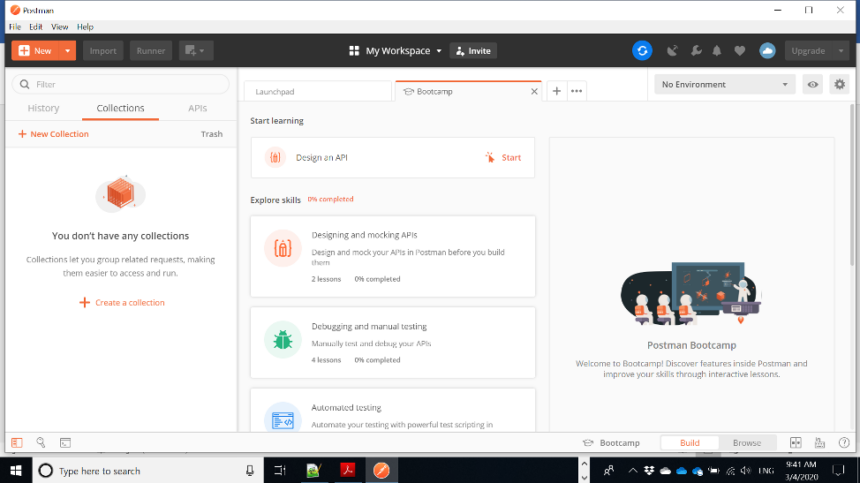Open the environment quick look eye icon
Image resolution: width=860 pixels, height=483 pixels.
[812, 84]
